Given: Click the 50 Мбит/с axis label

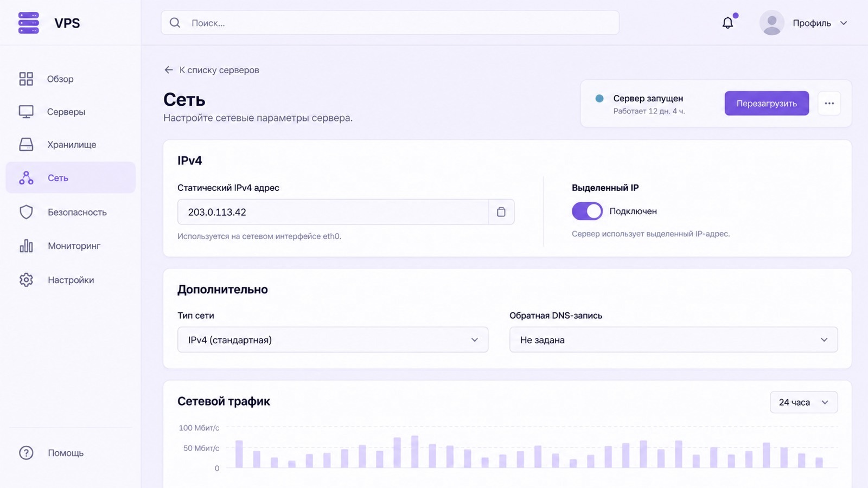Looking at the screenshot, I should 201,448.
